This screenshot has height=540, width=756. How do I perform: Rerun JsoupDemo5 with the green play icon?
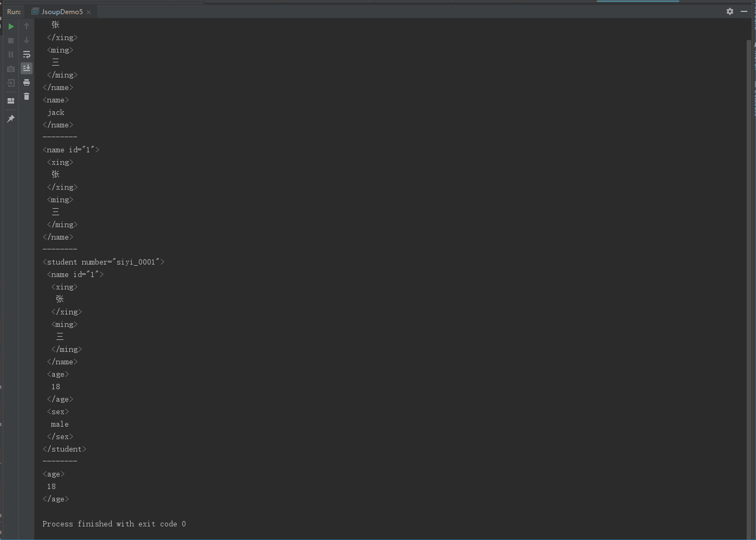(x=11, y=26)
